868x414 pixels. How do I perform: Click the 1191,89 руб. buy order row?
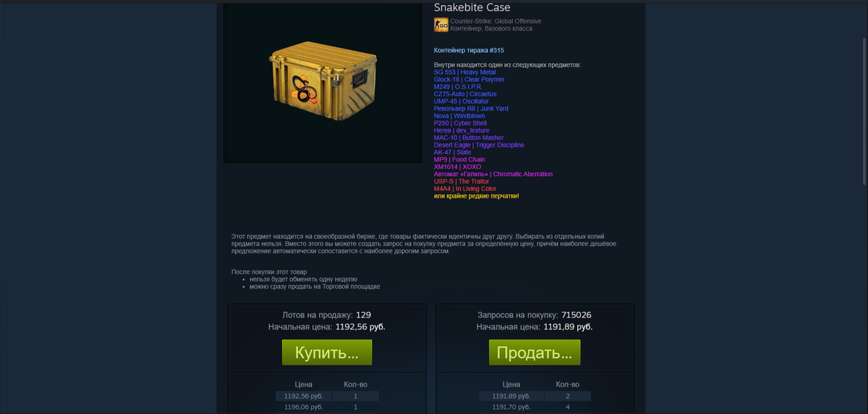[535, 396]
